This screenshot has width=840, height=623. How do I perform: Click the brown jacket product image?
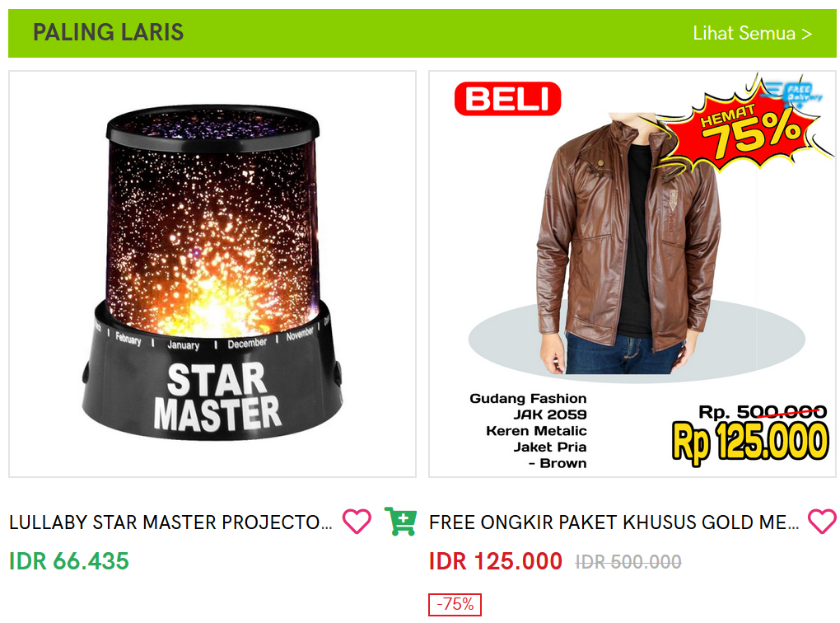pos(632,274)
